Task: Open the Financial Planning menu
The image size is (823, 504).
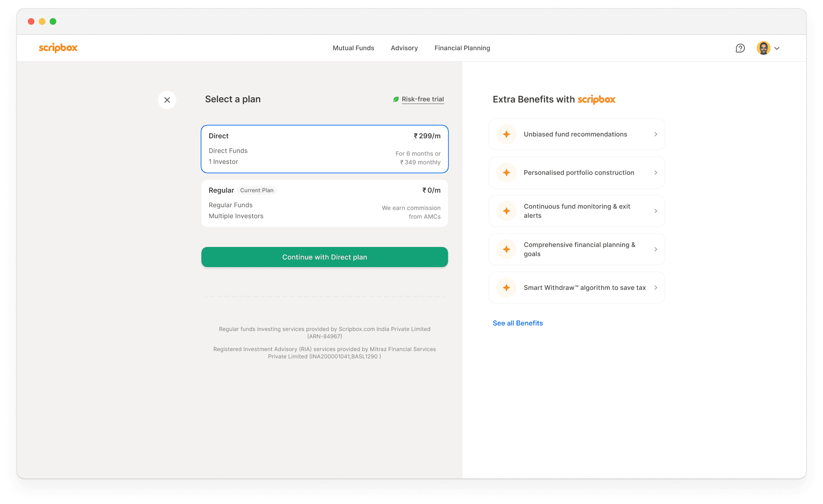Action: (x=462, y=48)
